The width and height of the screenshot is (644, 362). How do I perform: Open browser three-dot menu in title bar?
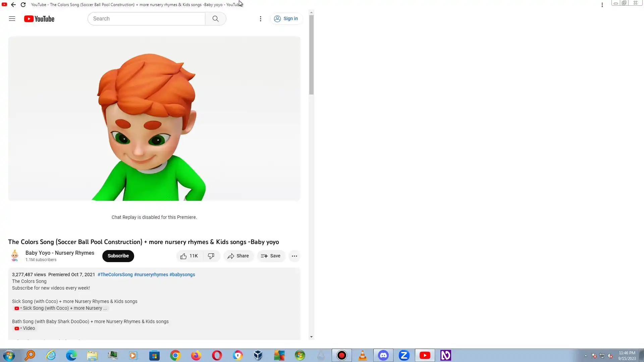coord(602,5)
